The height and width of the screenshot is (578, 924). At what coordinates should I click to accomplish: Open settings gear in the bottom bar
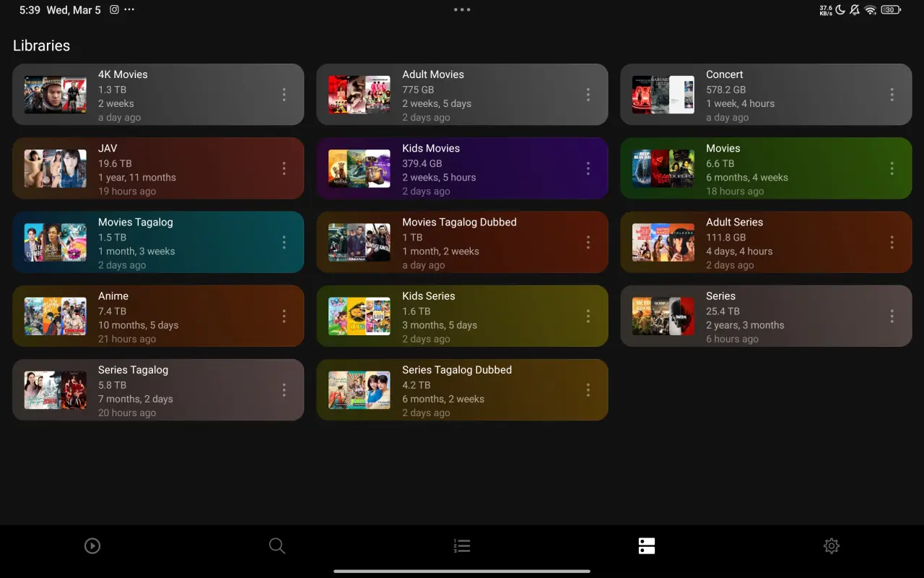[832, 545]
